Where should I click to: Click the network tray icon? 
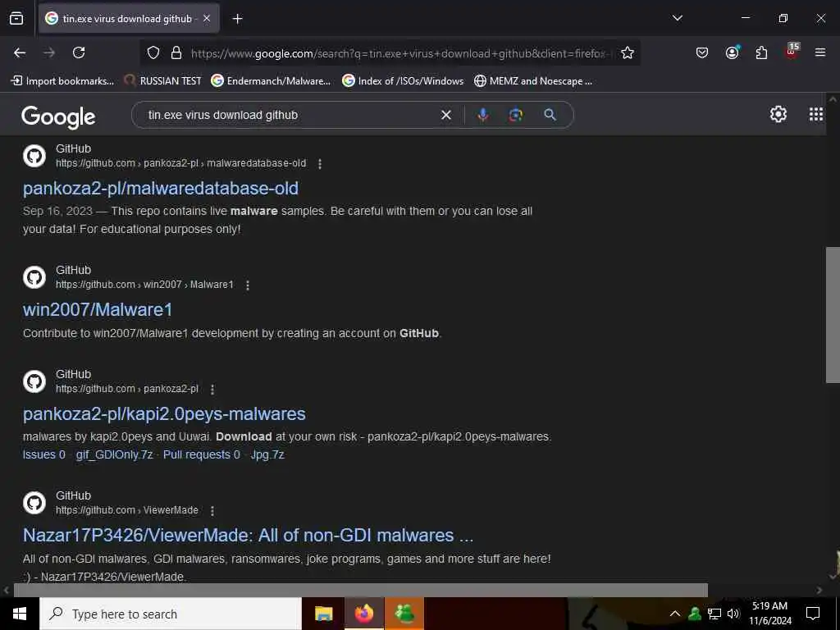714,614
